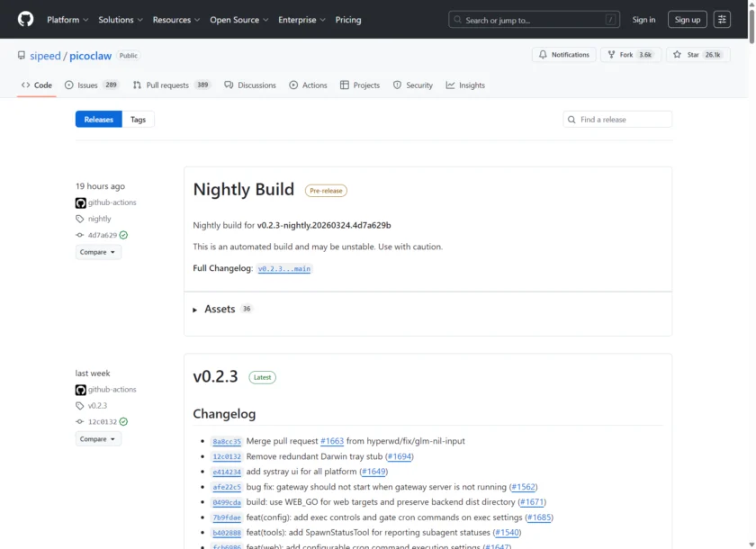Viewport: 756px width, 549px height.
Task: Click verified check next to commit 4d7a629
Action: click(124, 235)
